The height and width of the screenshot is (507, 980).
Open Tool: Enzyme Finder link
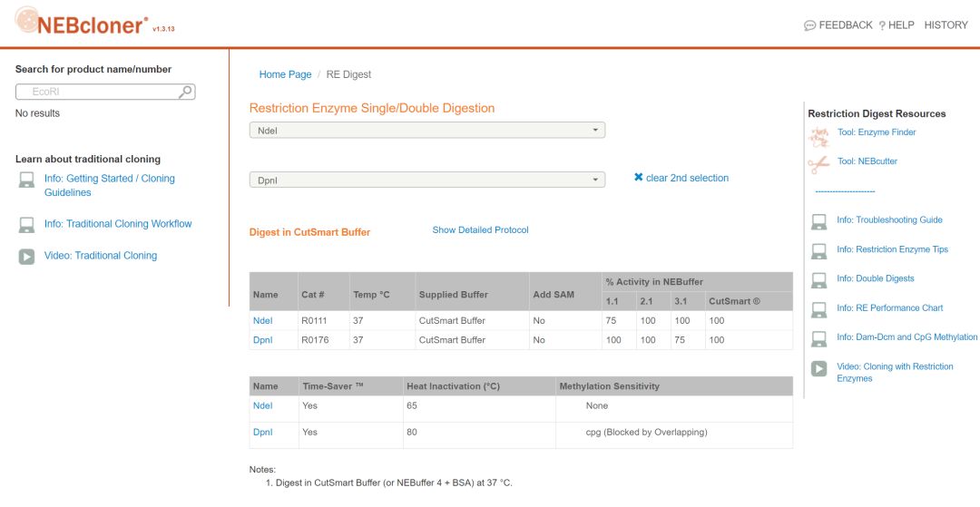877,132
